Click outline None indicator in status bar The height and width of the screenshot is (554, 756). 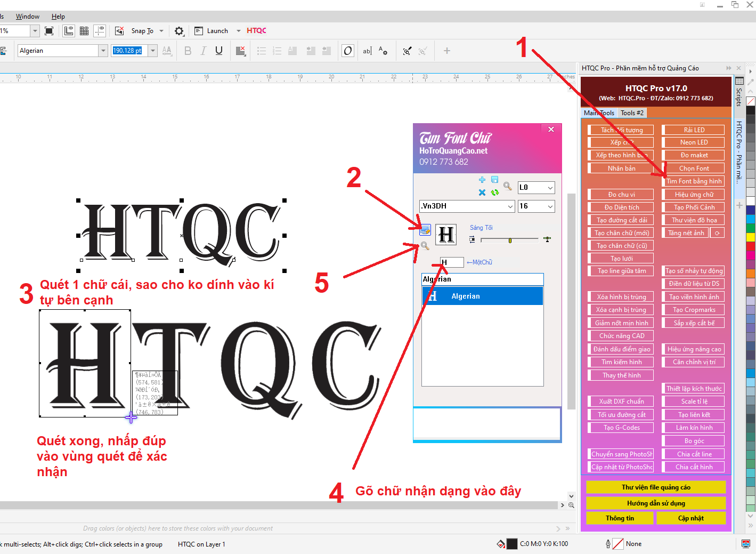click(x=624, y=544)
